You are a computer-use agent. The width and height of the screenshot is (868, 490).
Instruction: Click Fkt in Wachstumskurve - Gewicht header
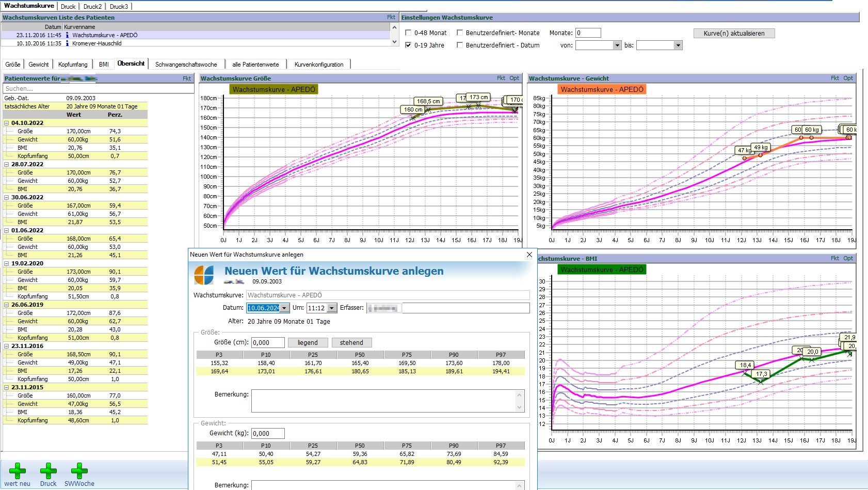[x=835, y=78]
